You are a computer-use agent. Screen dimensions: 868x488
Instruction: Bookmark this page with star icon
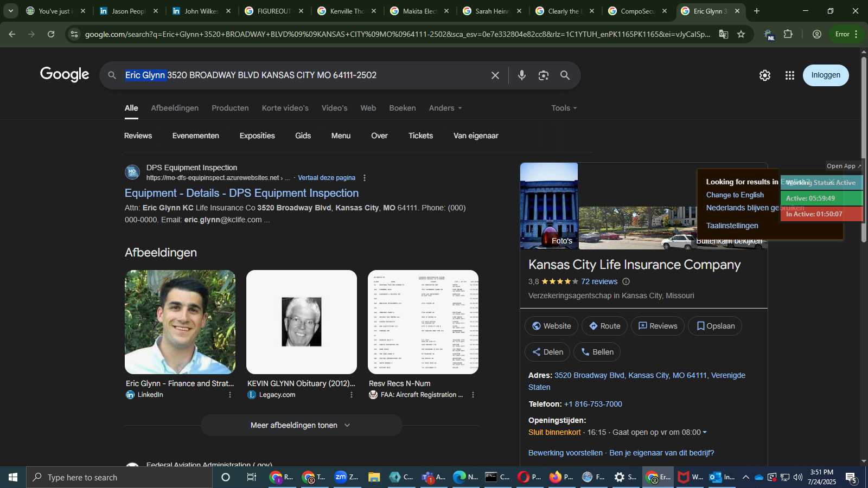pos(741,34)
